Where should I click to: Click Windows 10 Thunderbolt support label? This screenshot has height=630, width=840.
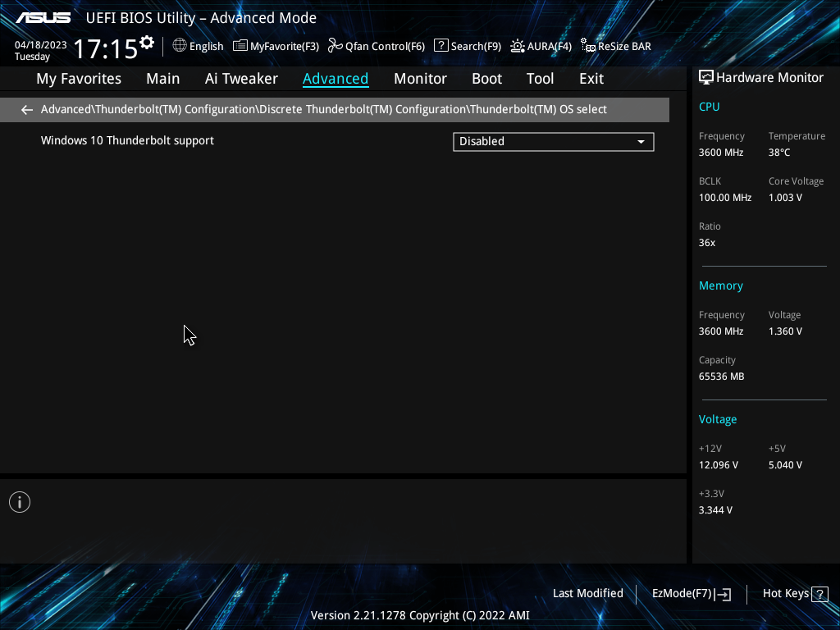(127, 140)
